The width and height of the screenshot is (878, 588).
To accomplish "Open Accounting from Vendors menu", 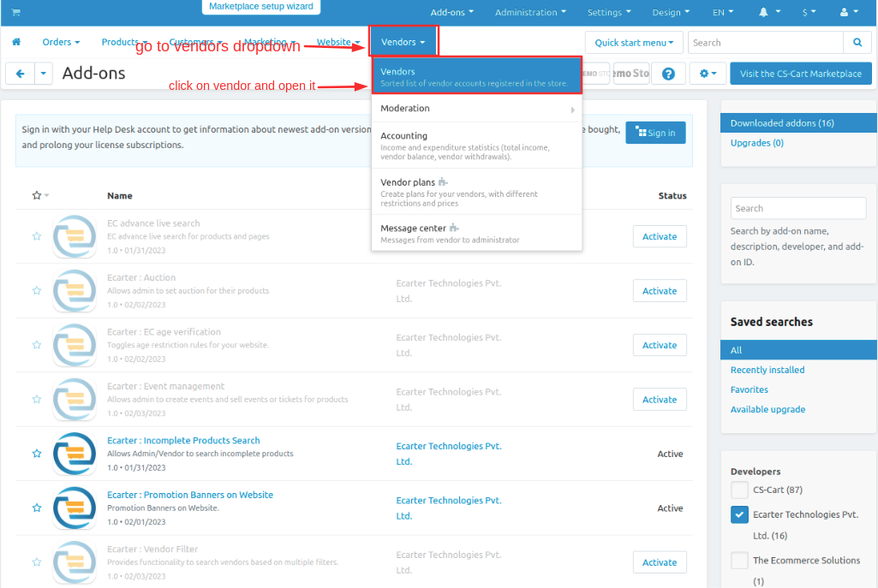I will point(476,146).
